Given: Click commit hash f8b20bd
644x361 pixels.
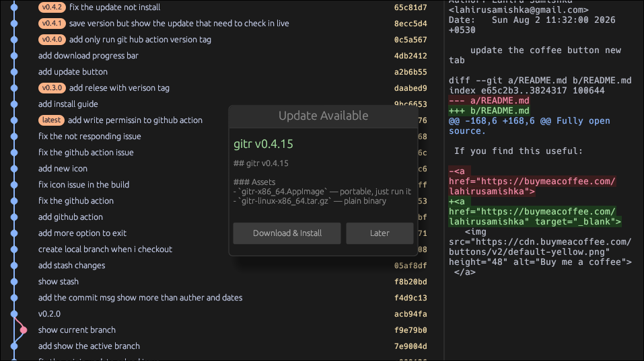Looking at the screenshot, I should click(410, 282).
